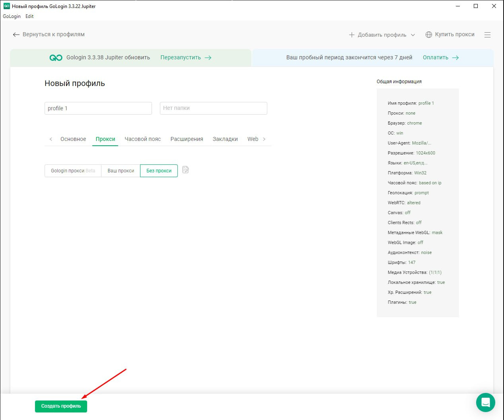Click the Gologin 3.3.38 Jupiter обновить text
504x420 pixels.
tap(108, 57)
